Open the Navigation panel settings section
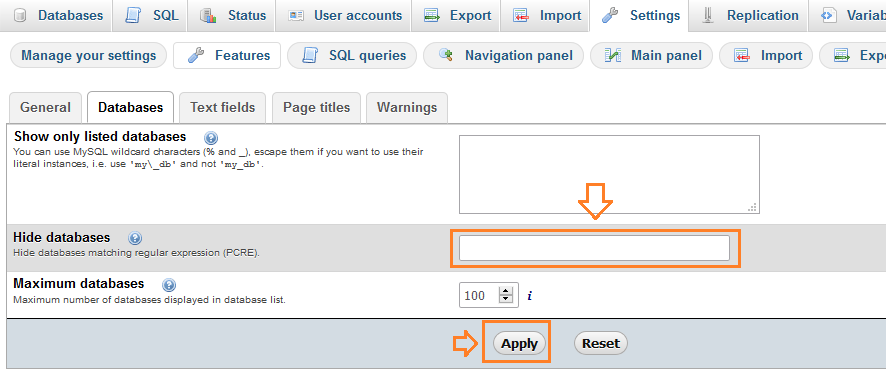 (x=503, y=55)
